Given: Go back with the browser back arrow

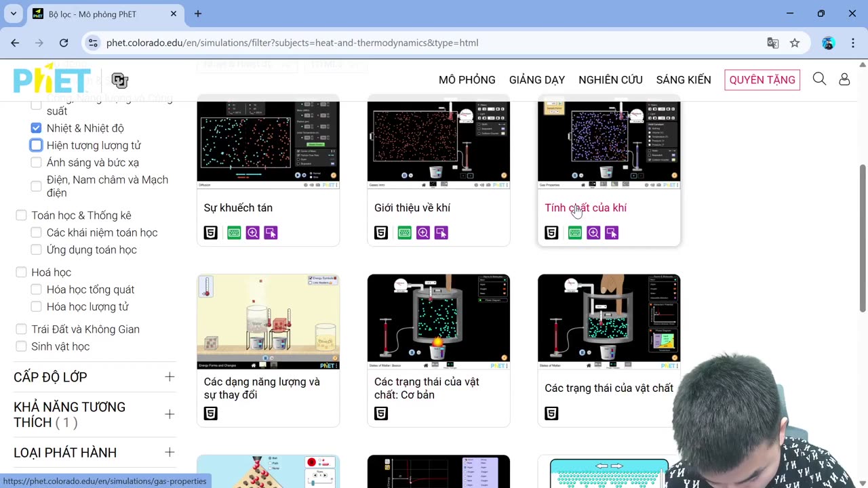Looking at the screenshot, I should [x=15, y=43].
